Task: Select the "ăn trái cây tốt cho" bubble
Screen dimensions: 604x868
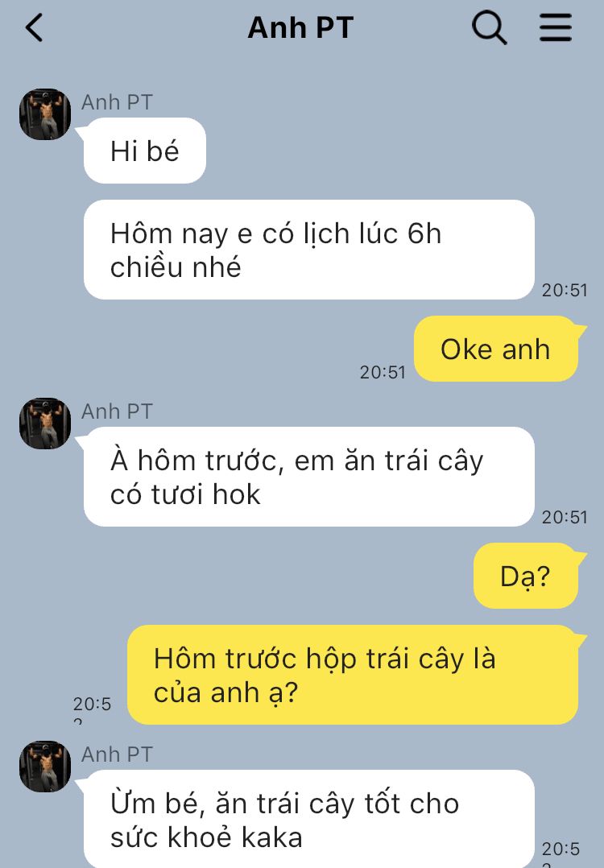Action: 309,820
